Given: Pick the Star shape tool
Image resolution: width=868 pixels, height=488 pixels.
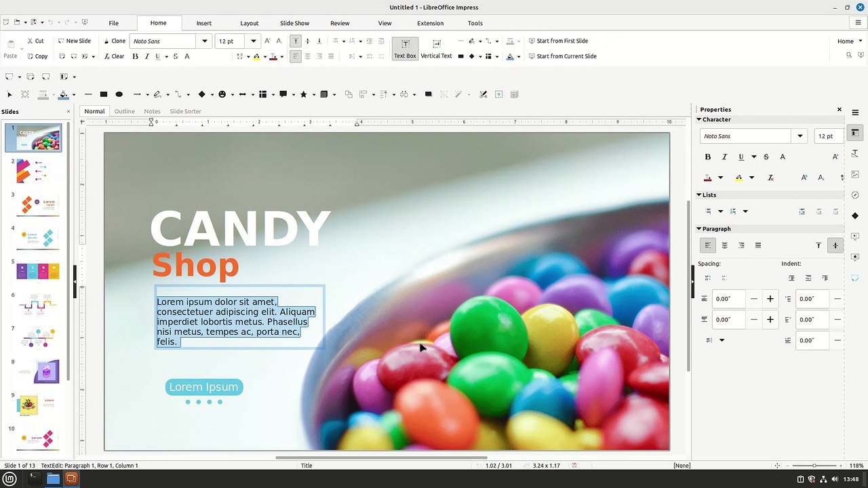Looking at the screenshot, I should click(x=303, y=94).
